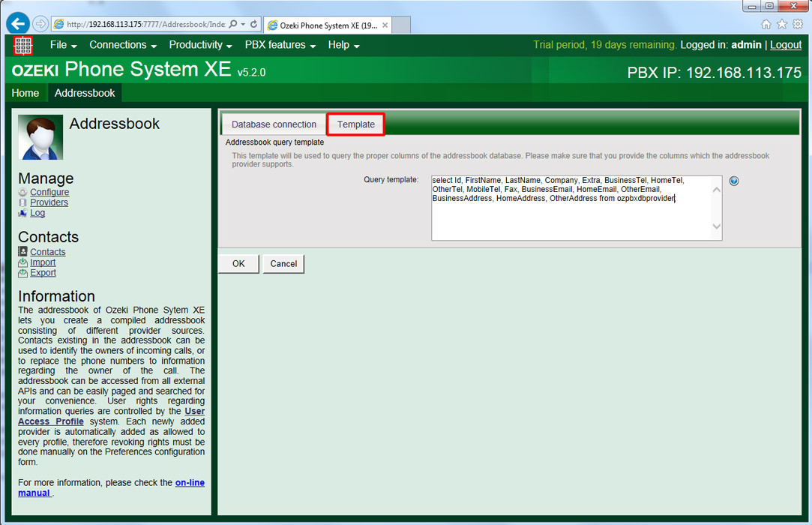Refresh the page with the reload icon
This screenshot has height=525, width=812.
[x=253, y=24]
